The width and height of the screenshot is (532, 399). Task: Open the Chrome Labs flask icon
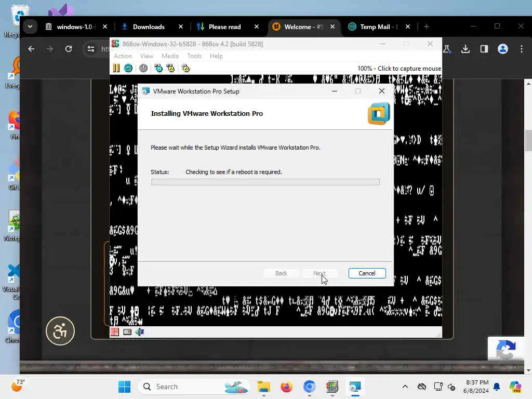click(447, 49)
